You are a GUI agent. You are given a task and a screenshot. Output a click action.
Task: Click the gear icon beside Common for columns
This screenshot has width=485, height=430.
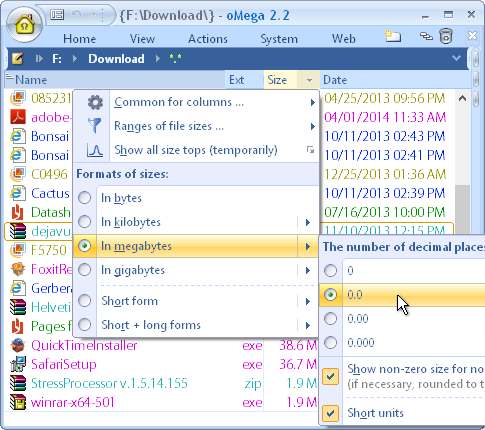pos(95,102)
